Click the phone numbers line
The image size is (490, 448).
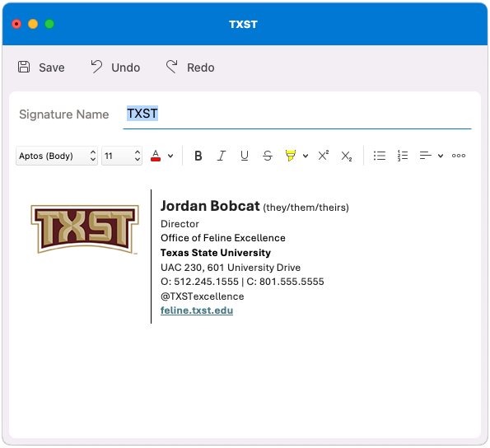coord(242,282)
